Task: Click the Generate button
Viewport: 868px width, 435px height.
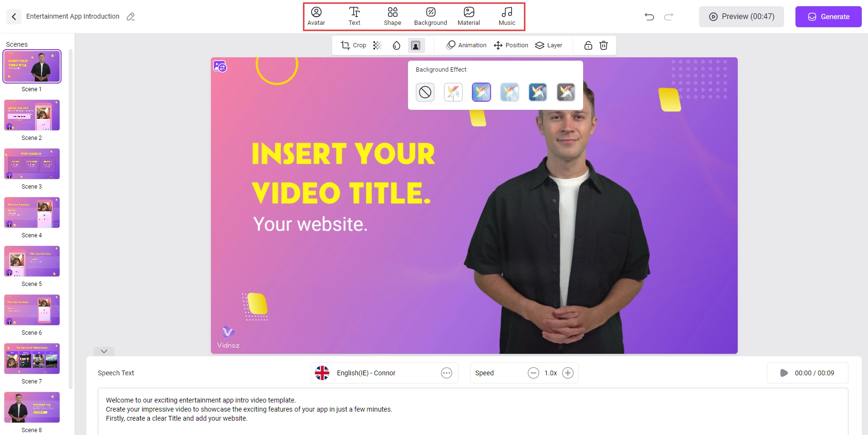Action: pyautogui.click(x=828, y=17)
